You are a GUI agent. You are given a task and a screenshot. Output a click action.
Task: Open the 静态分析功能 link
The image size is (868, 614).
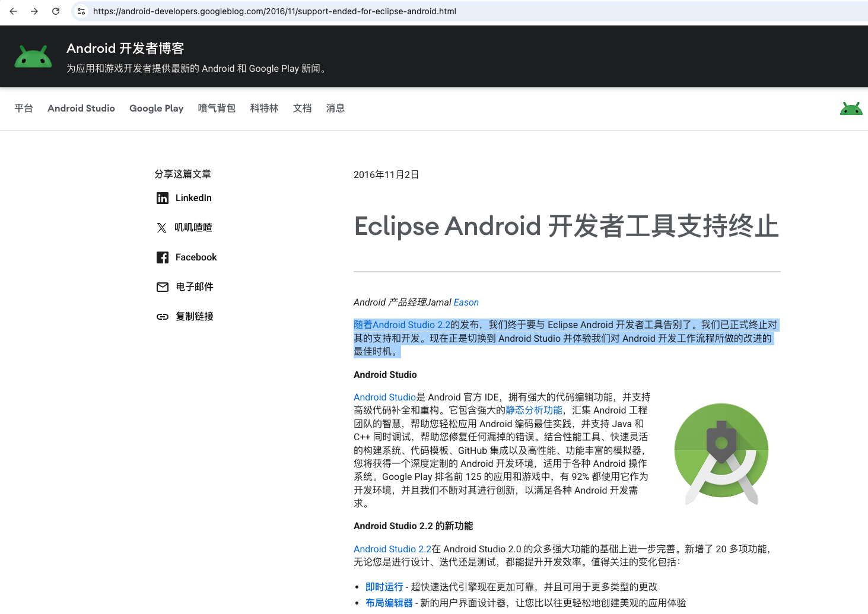click(534, 411)
